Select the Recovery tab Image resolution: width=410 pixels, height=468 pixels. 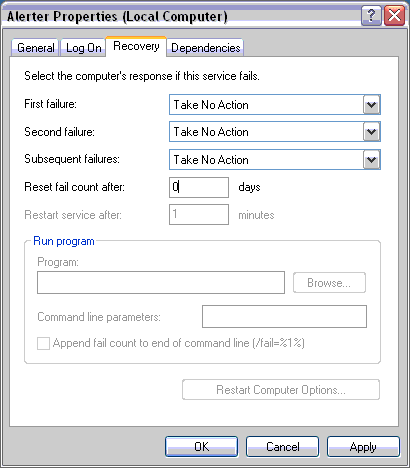pos(136,46)
